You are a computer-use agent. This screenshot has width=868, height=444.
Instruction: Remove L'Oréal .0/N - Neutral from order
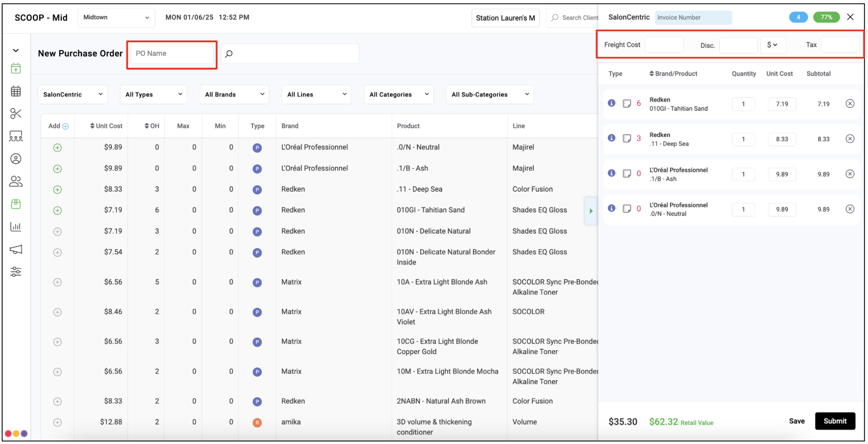coord(850,209)
